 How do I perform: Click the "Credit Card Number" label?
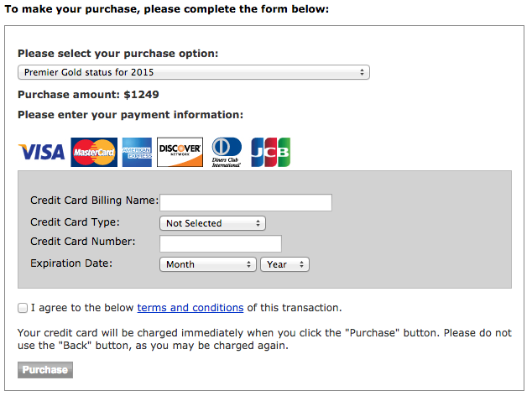click(x=82, y=242)
